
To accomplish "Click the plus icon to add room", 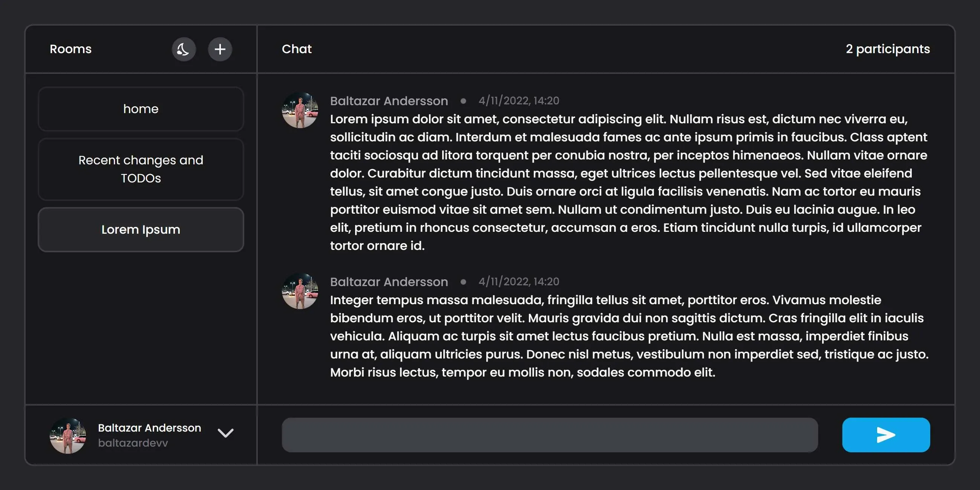I will [x=220, y=49].
